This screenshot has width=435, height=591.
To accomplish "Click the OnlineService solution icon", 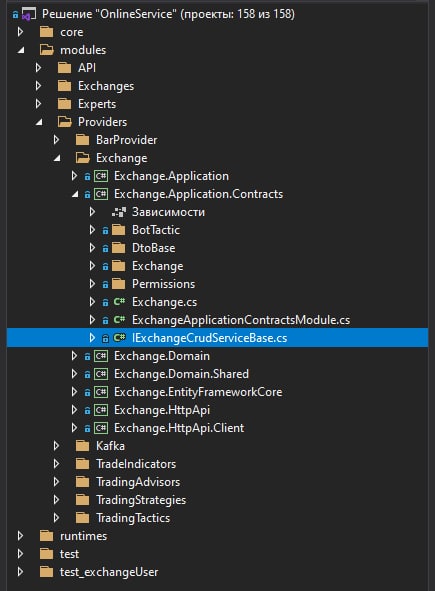I will [29, 14].
